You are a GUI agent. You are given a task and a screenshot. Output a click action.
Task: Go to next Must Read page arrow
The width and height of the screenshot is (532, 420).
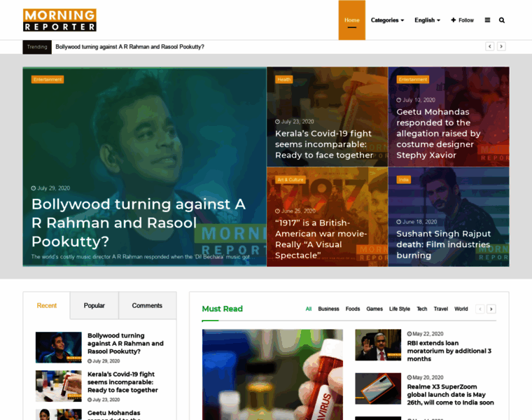point(491,309)
